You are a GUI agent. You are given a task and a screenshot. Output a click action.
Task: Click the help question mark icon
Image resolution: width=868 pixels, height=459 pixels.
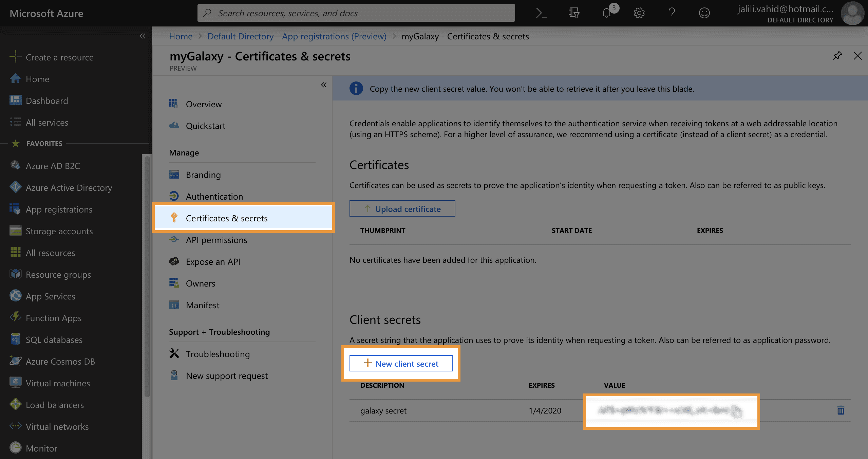(672, 13)
